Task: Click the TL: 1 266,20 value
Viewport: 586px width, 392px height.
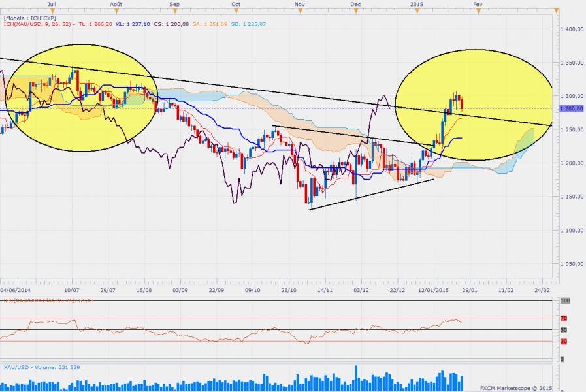Action: click(x=95, y=24)
